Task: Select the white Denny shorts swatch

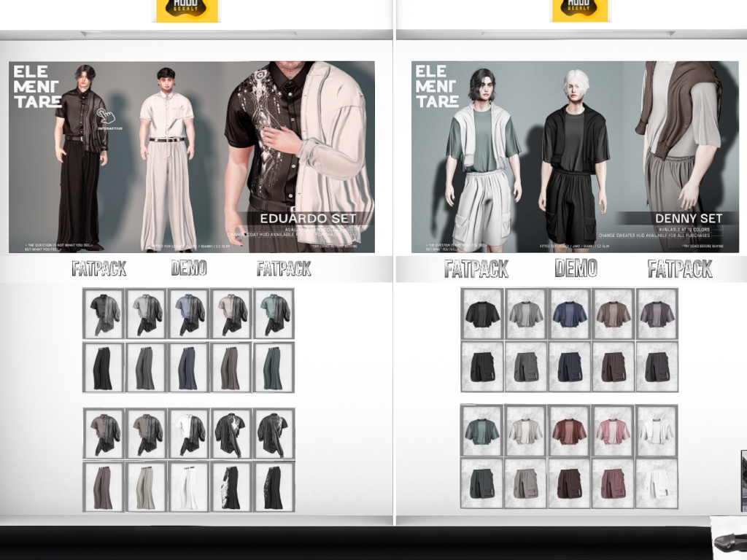Action: (657, 483)
